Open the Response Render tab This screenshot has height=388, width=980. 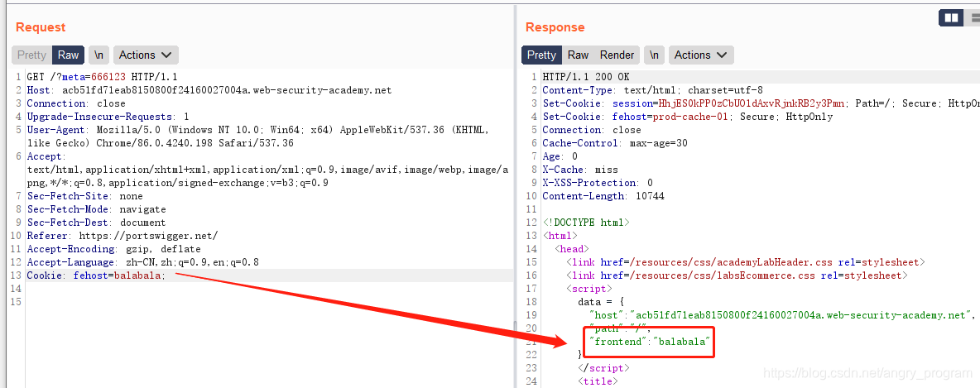(x=617, y=55)
